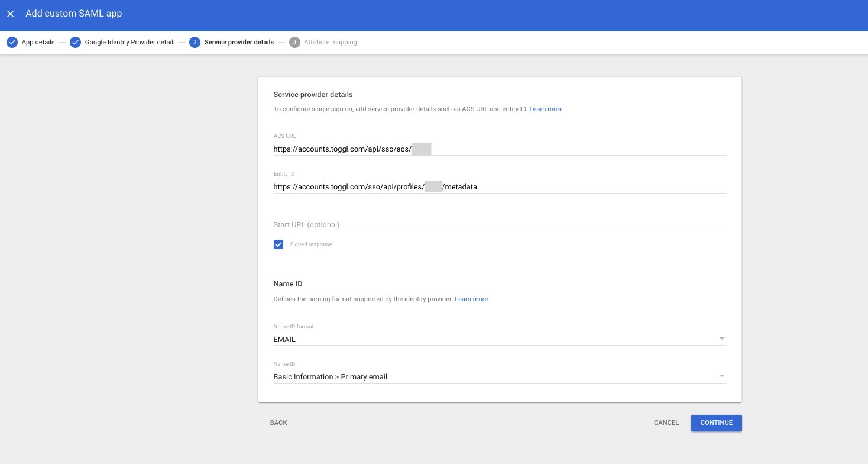The height and width of the screenshot is (464, 868).
Task: Expand the Name ID format dropdown arrow
Action: 721,339
